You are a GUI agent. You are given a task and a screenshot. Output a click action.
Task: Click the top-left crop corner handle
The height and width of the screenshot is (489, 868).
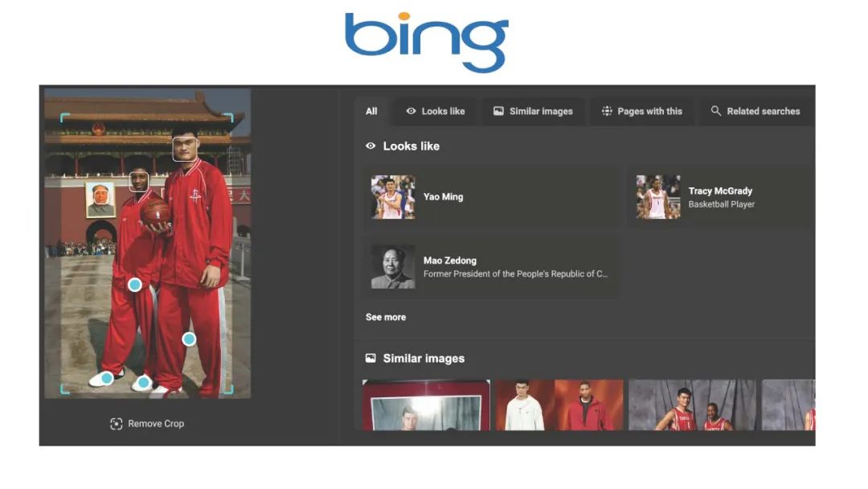[65, 117]
